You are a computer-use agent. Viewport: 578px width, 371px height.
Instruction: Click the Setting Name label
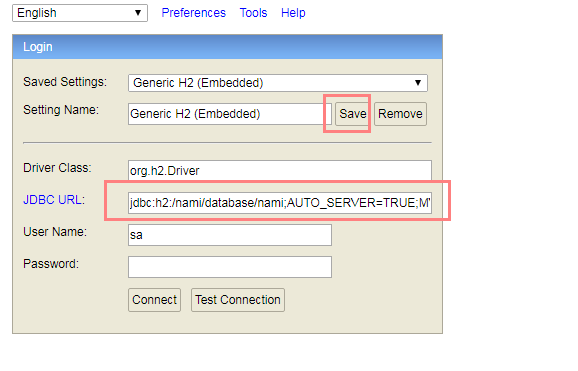61,110
